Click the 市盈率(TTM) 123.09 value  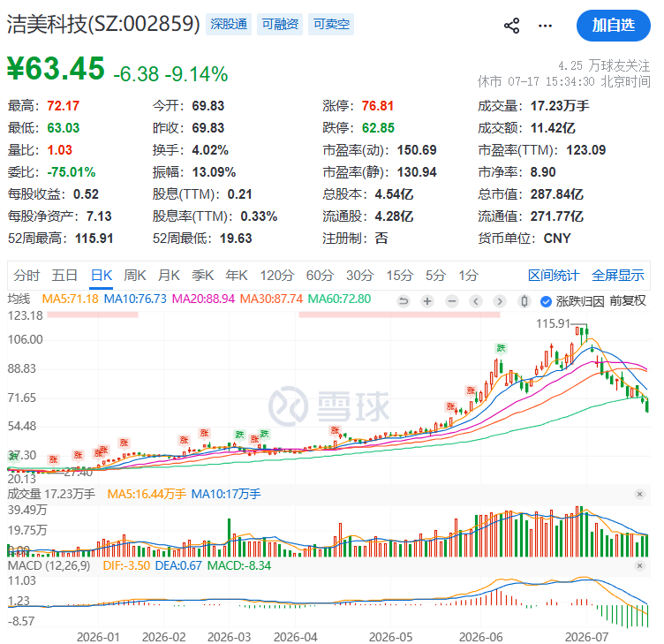[586, 150]
